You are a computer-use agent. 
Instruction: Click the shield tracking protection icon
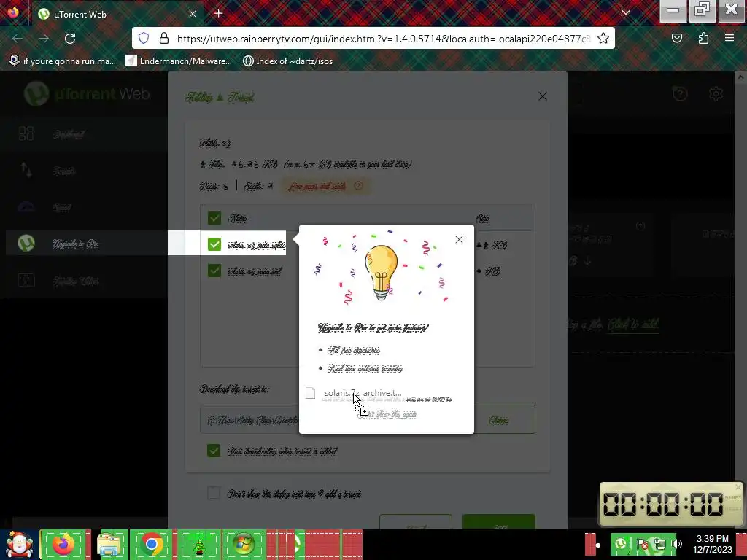point(144,38)
